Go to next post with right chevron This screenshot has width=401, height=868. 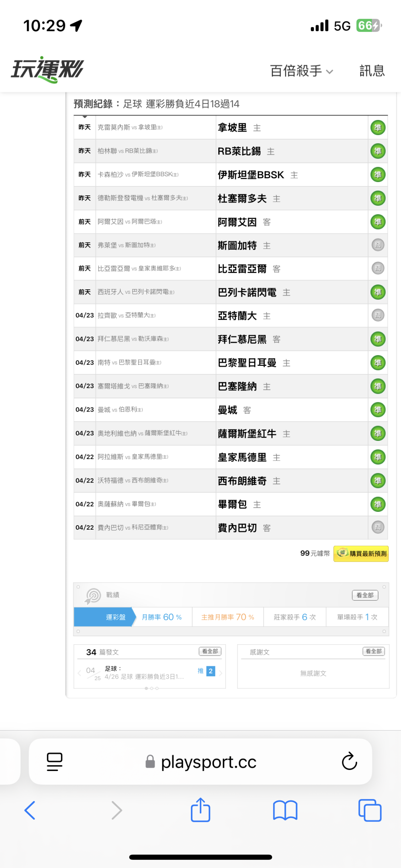click(x=221, y=673)
